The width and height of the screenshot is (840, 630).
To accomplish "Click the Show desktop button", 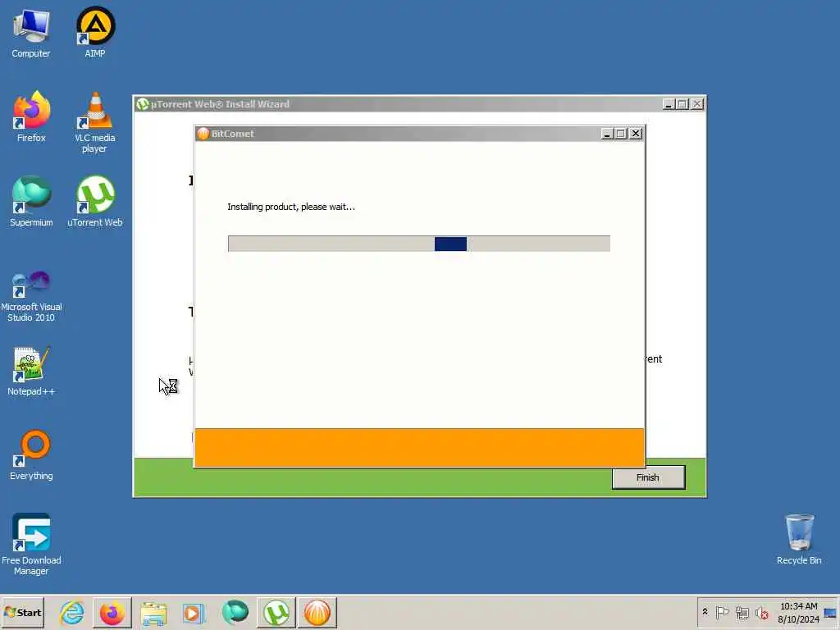I will [831, 612].
